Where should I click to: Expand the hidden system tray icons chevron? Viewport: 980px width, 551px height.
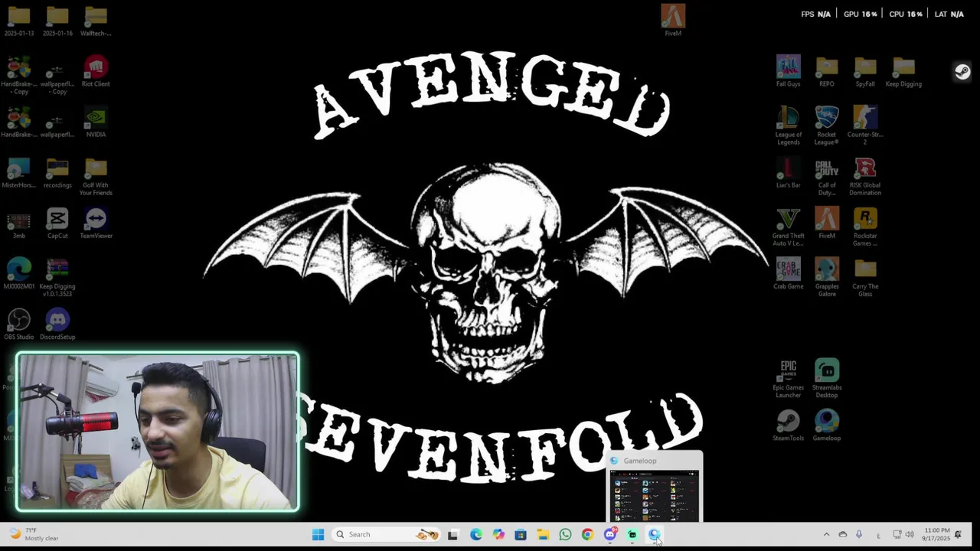point(826,535)
